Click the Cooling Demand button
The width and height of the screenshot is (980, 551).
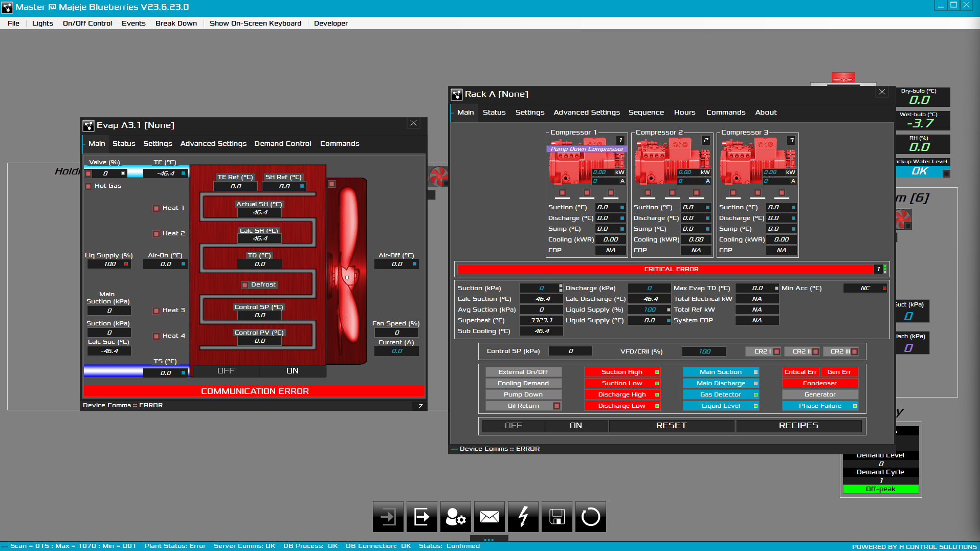[x=523, y=383]
